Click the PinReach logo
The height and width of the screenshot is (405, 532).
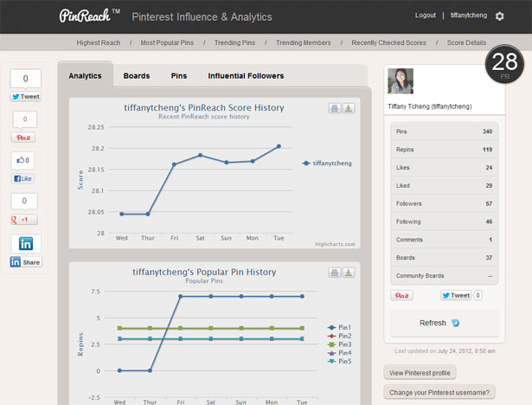tap(90, 16)
